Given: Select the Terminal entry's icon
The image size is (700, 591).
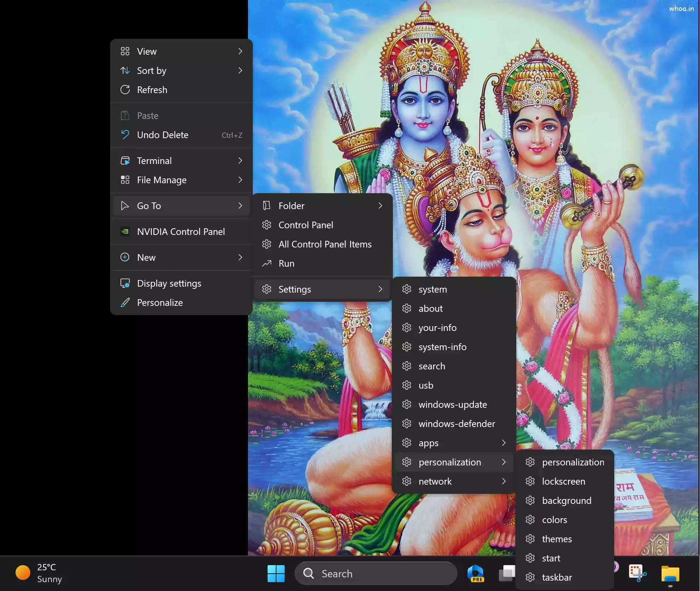Looking at the screenshot, I should click(x=125, y=160).
